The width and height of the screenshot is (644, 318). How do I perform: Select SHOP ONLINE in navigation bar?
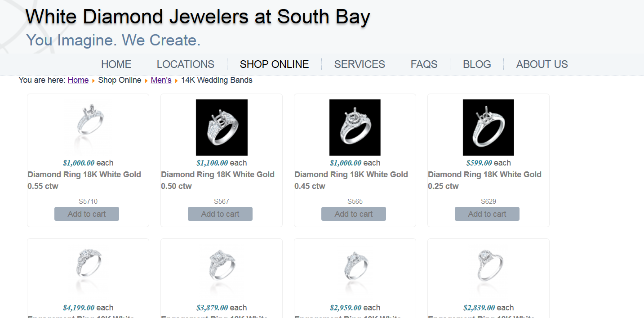point(274,64)
